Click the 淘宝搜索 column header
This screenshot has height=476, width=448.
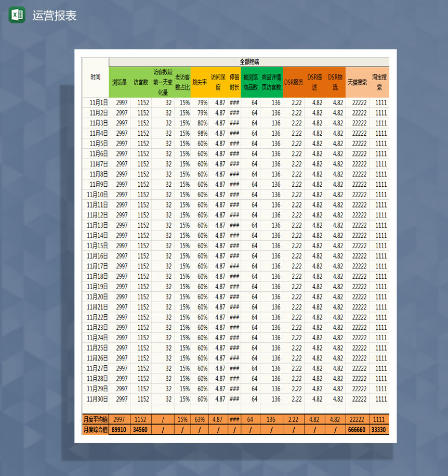pyautogui.click(x=380, y=82)
